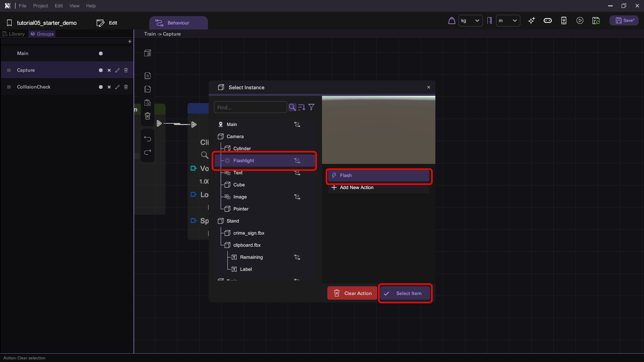Image resolution: width=644 pixels, height=362 pixels.
Task: Open the File menu
Action: pyautogui.click(x=22, y=6)
